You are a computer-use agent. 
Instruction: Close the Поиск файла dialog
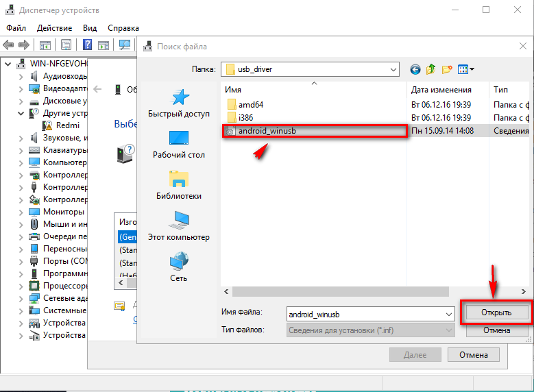[523, 46]
